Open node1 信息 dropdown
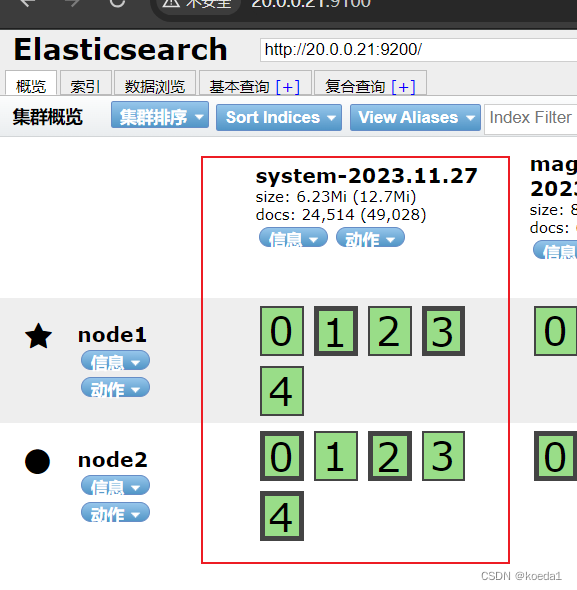The height and width of the screenshot is (590, 577). 116,360
